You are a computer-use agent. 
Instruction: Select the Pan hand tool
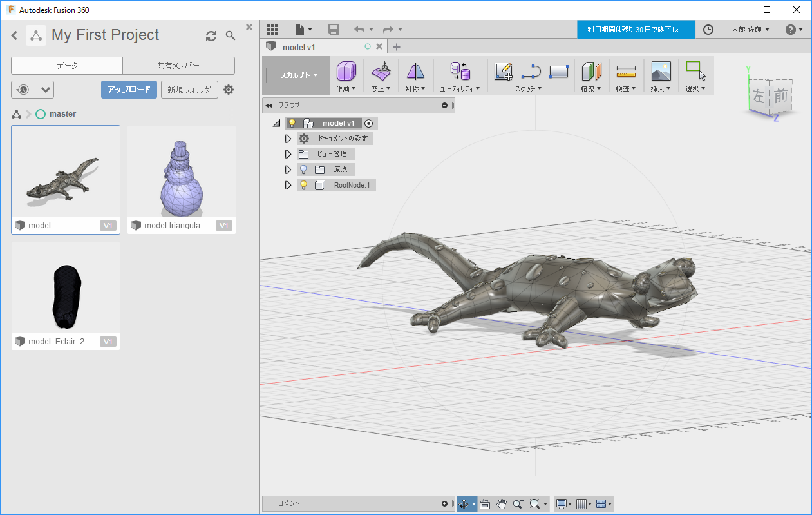click(502, 504)
